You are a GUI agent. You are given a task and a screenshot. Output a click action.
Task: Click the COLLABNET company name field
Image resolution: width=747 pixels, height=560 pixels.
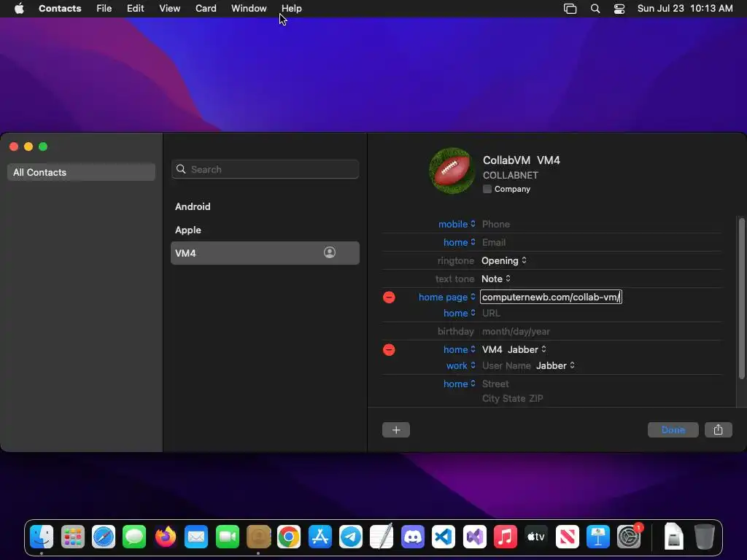[x=510, y=175]
